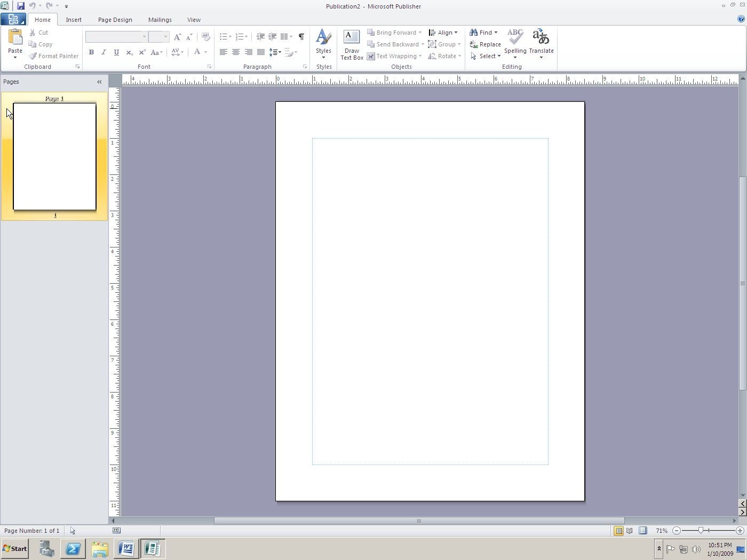This screenshot has width=747, height=560.
Task: Click the Replace tool
Action: tap(485, 44)
